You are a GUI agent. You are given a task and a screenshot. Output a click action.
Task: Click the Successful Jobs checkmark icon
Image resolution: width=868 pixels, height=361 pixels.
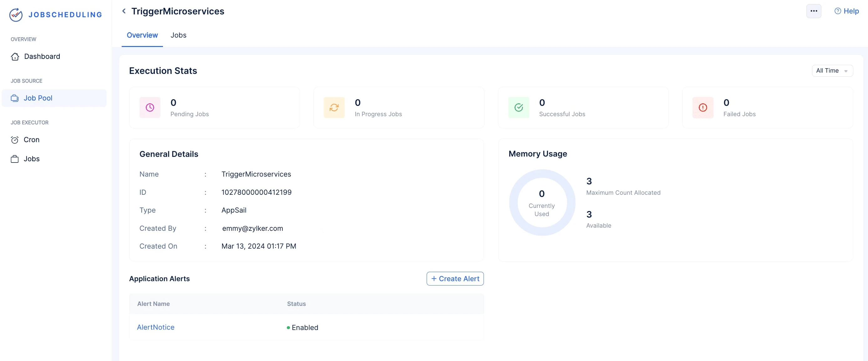click(519, 108)
